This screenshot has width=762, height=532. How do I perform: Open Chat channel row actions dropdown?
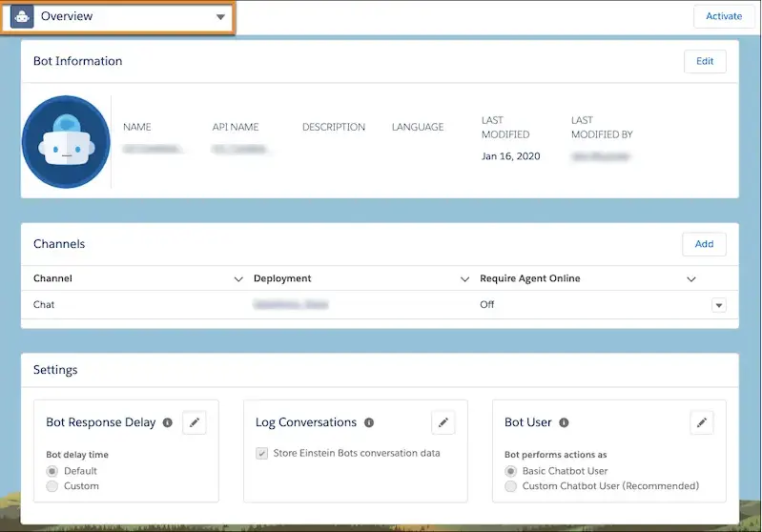coord(719,305)
